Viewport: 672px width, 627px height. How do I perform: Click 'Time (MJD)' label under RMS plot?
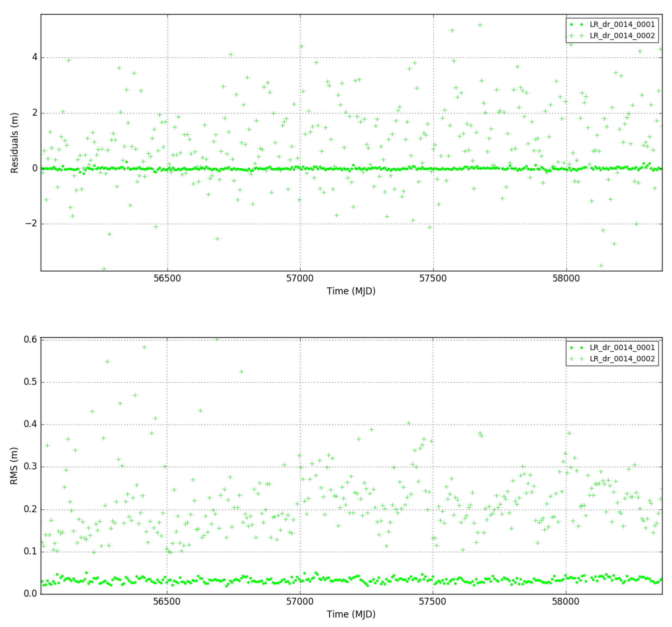351,614
